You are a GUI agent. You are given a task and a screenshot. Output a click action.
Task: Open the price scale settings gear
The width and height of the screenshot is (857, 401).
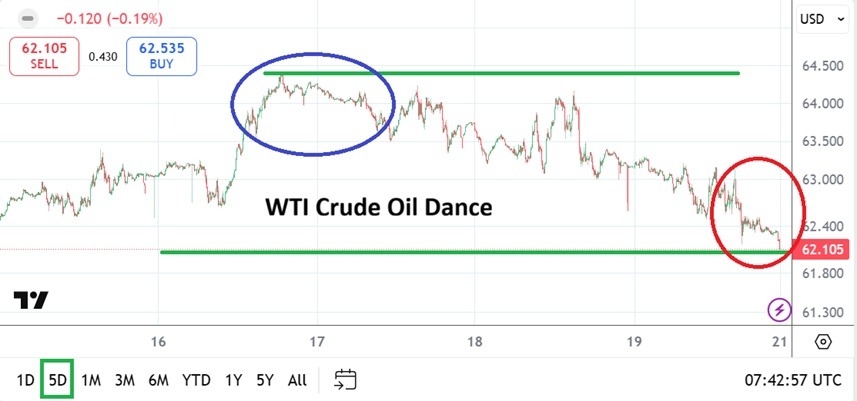click(823, 342)
